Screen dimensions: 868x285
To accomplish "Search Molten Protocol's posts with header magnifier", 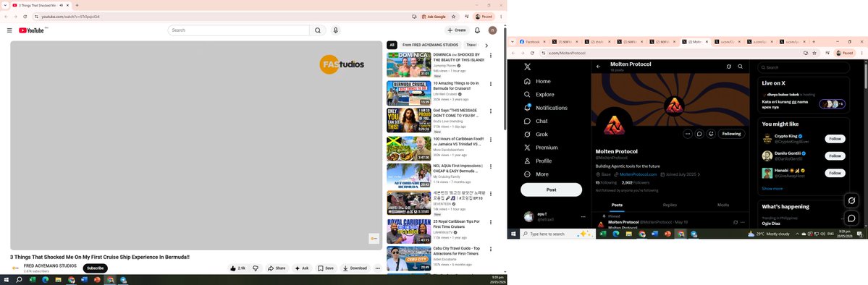I will [x=740, y=67].
